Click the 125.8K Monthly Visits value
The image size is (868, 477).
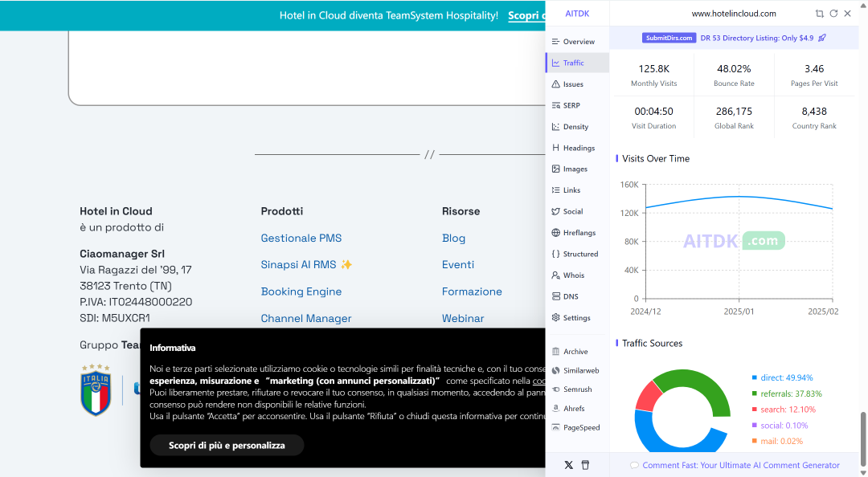653,68
